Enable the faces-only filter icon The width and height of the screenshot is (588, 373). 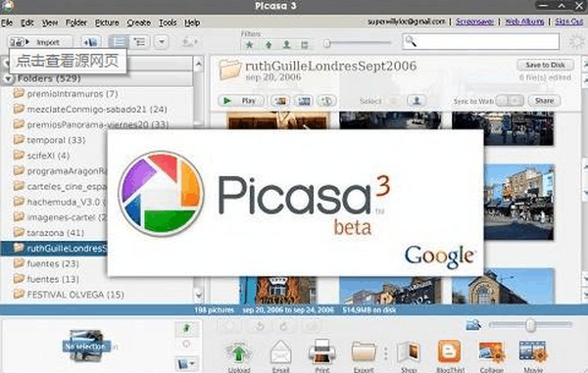tap(286, 45)
